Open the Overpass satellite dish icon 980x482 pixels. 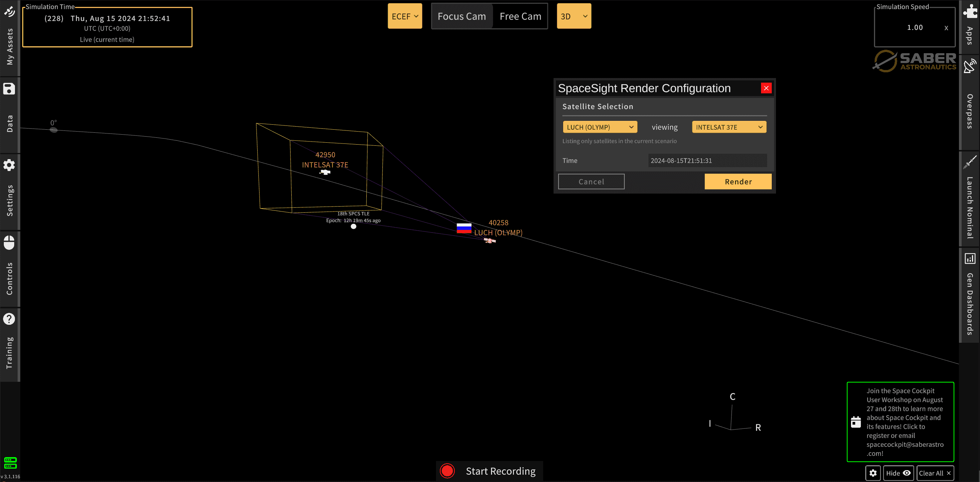(970, 66)
